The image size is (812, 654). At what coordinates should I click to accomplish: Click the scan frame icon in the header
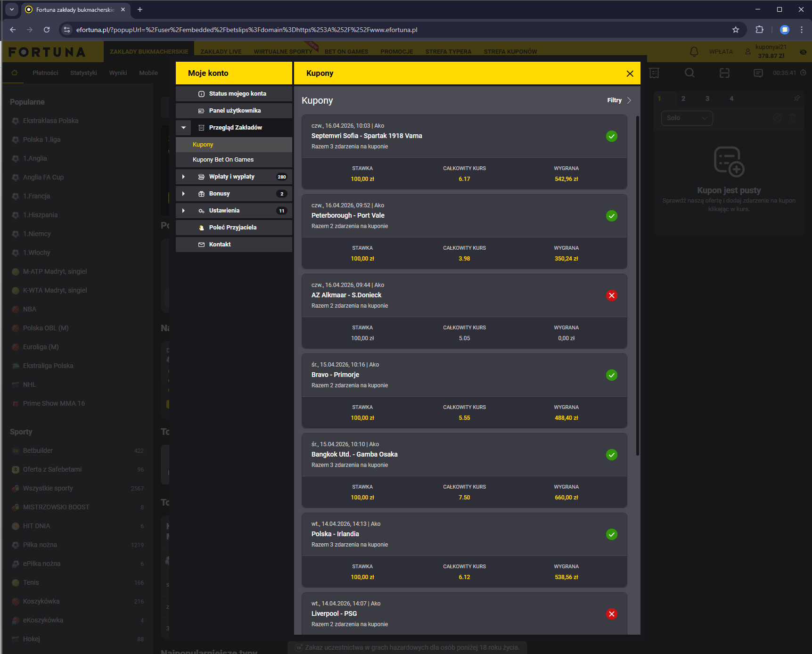click(724, 73)
